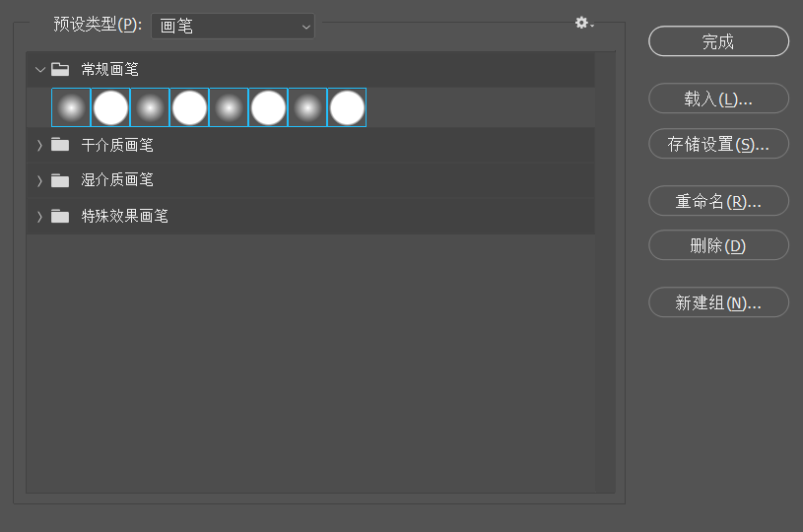Select the third hard round brush thumbnail

pyautogui.click(x=268, y=107)
